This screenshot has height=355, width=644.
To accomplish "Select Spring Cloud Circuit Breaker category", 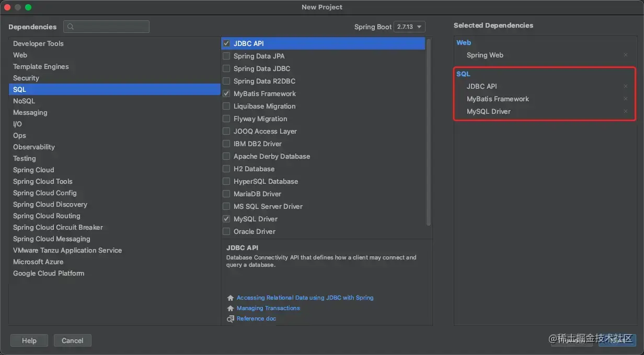I will coord(114,227).
